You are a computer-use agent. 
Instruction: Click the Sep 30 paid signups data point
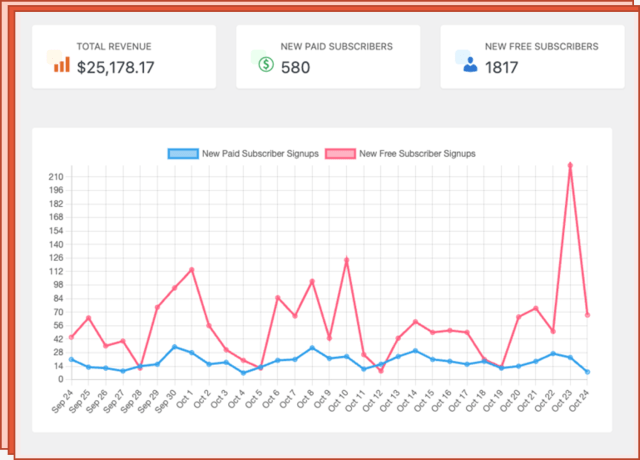click(175, 347)
